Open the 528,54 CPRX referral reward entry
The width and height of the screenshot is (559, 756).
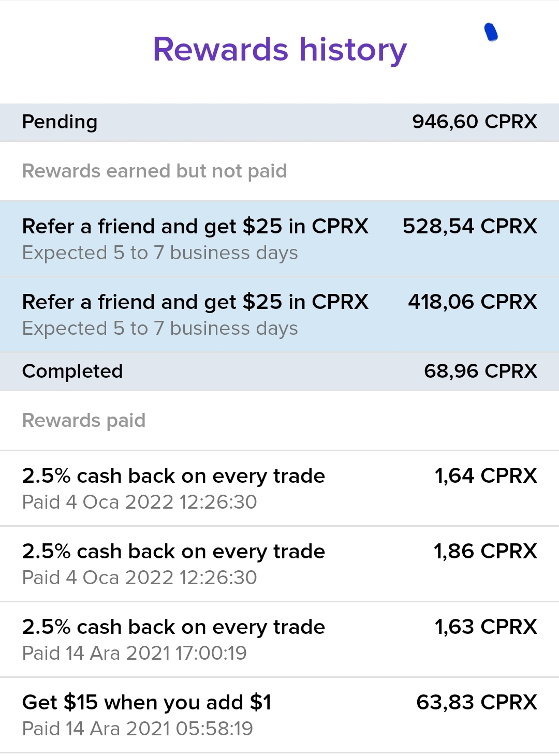tap(279, 239)
